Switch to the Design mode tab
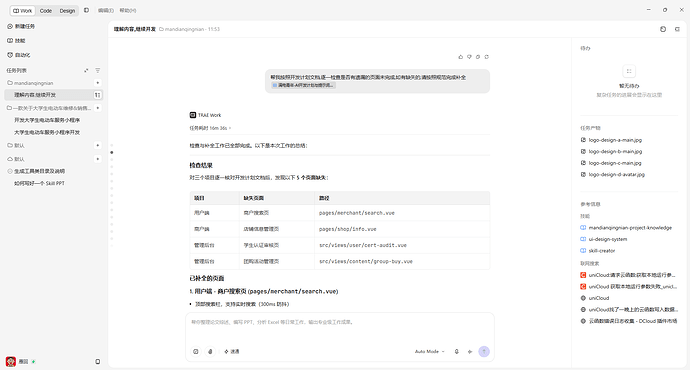 pyautogui.click(x=67, y=11)
